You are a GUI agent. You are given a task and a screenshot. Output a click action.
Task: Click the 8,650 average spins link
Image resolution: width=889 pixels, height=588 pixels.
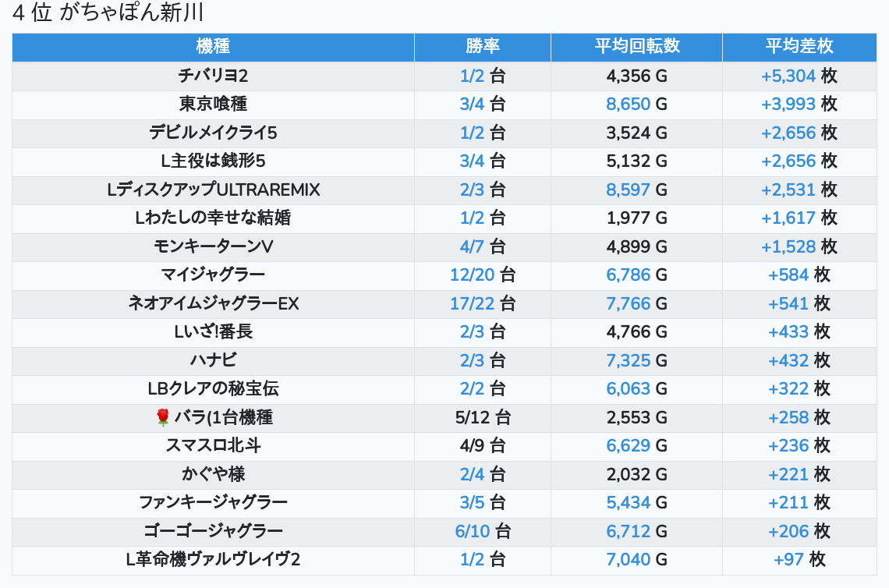pyautogui.click(x=629, y=104)
